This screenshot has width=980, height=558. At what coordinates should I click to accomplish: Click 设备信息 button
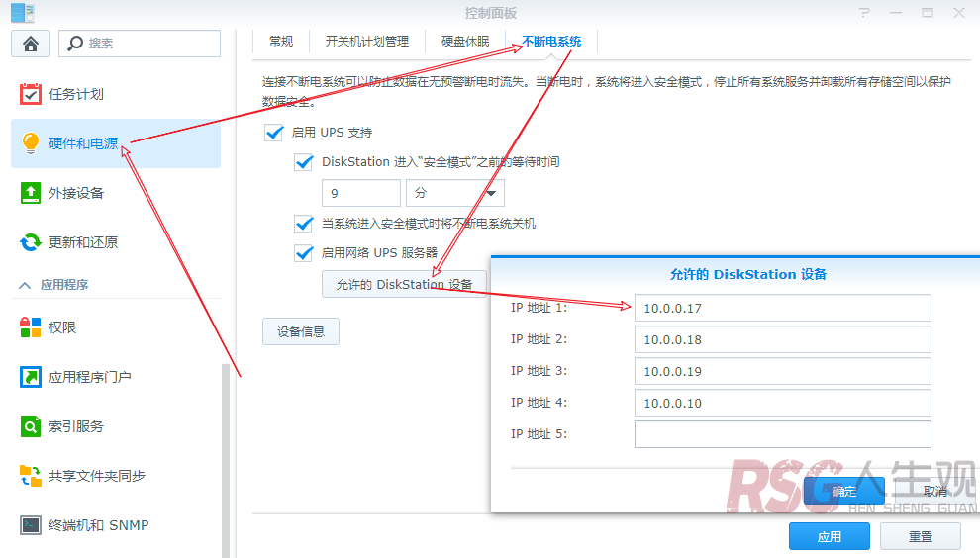click(301, 331)
